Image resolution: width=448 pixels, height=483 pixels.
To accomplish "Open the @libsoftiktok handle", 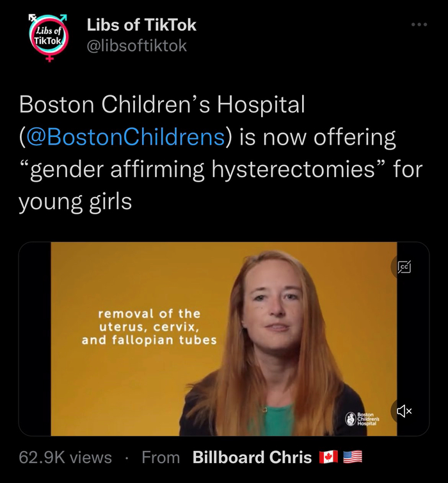I will pos(137,46).
